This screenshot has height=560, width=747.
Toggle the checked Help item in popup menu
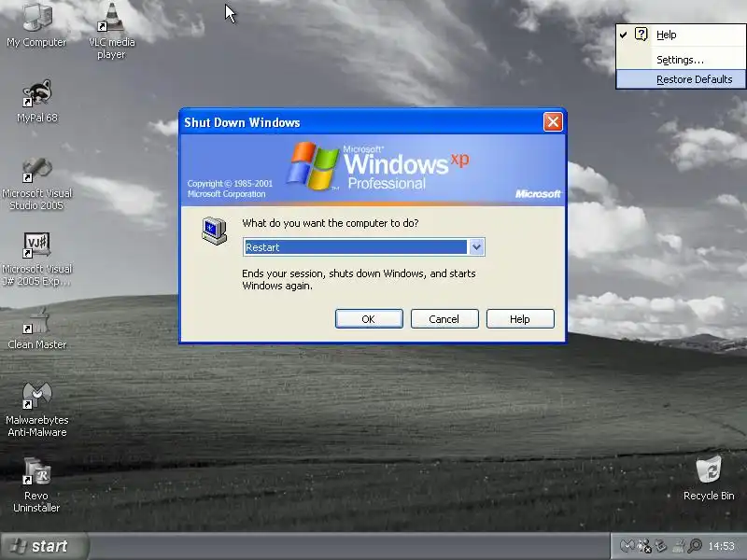681,35
